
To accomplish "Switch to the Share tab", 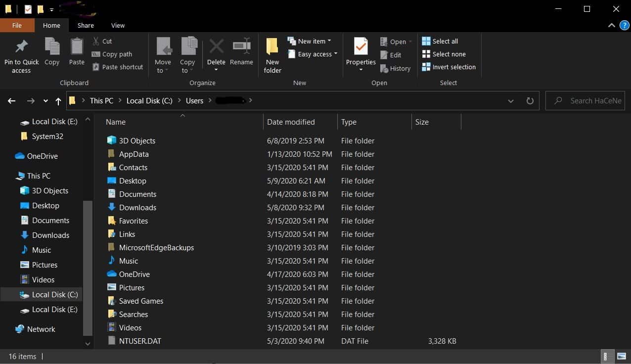I will point(85,25).
